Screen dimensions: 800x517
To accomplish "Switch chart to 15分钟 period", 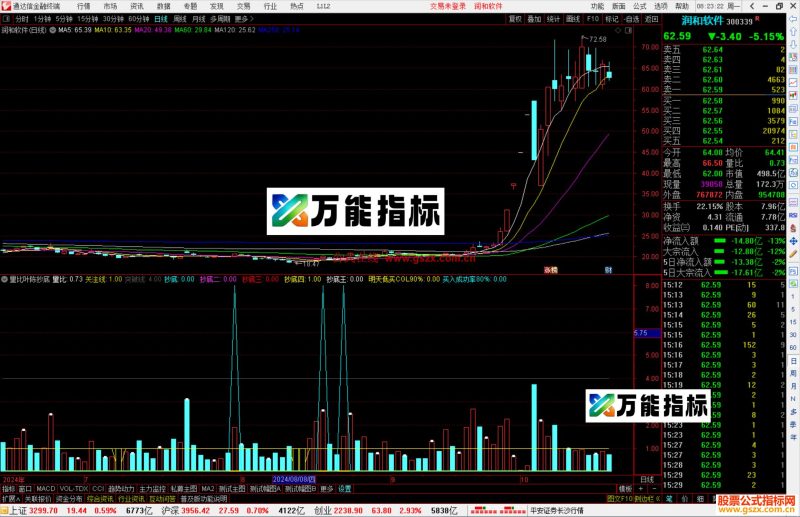I will point(88,19).
